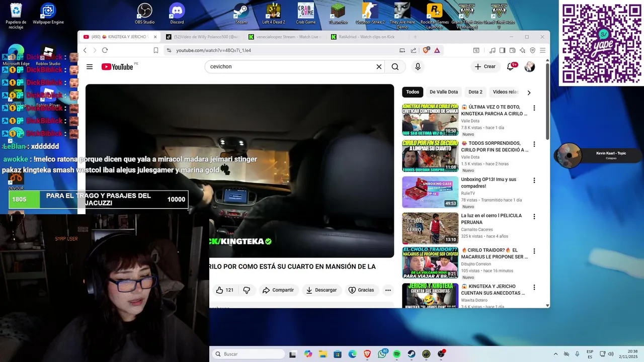Start voice search with the microphone
Image resolution: width=644 pixels, height=362 pixels.
pos(418,66)
